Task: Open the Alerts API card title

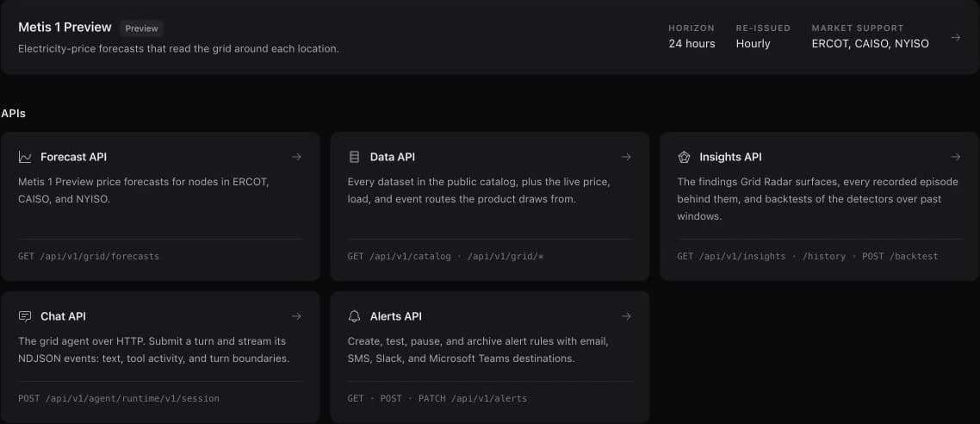Action: [395, 316]
